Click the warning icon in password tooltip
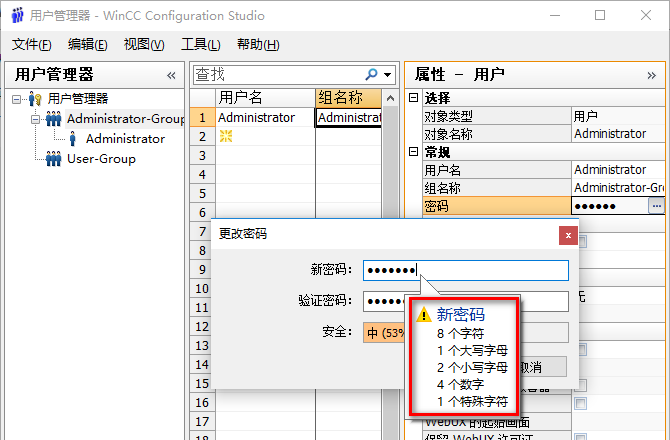Screen dimensions: 670x440 click(x=424, y=315)
